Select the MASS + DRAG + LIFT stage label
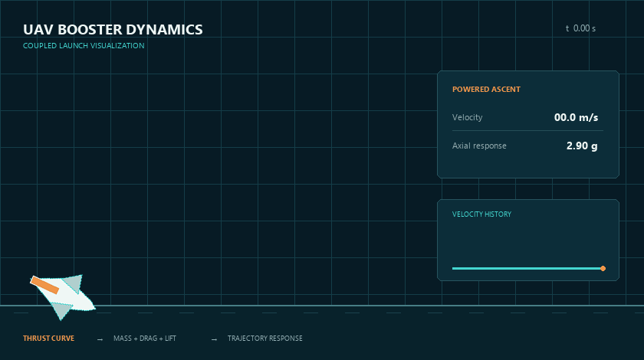 click(x=145, y=339)
